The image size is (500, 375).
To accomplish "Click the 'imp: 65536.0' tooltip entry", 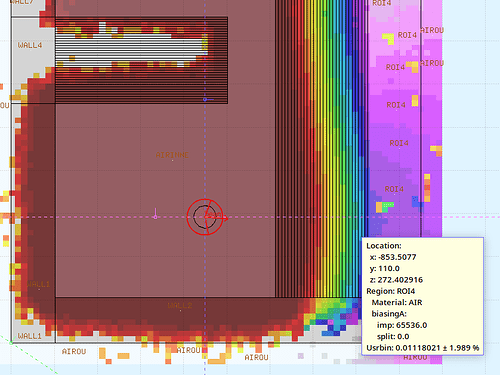I will [x=402, y=325].
